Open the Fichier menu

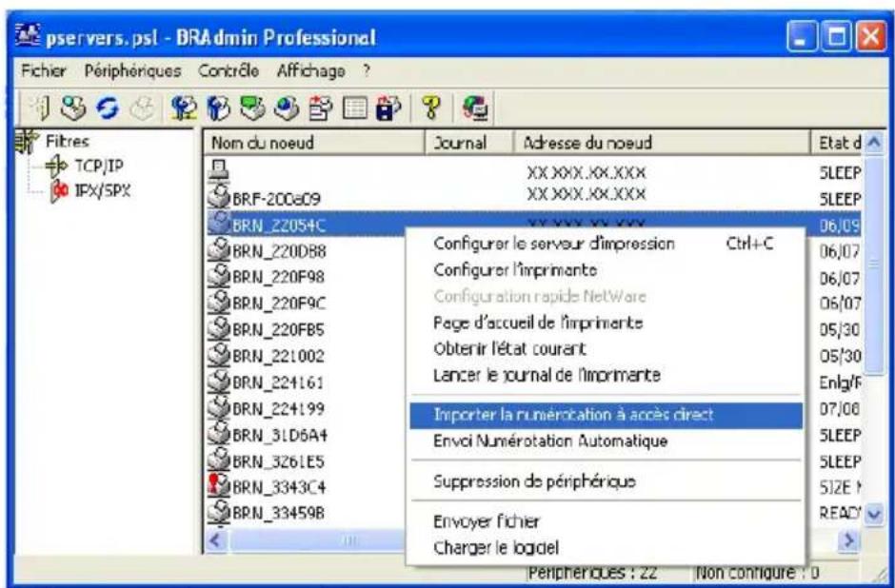point(44,70)
